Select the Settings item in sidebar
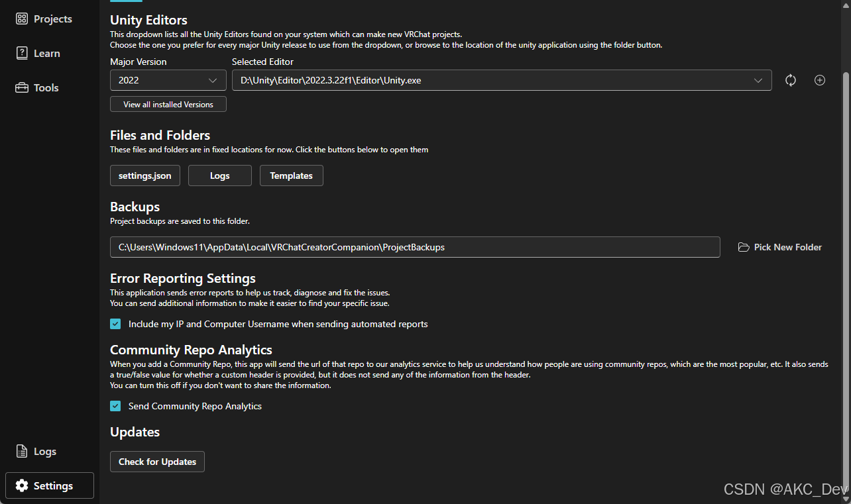This screenshot has height=504, width=851. coord(50,485)
